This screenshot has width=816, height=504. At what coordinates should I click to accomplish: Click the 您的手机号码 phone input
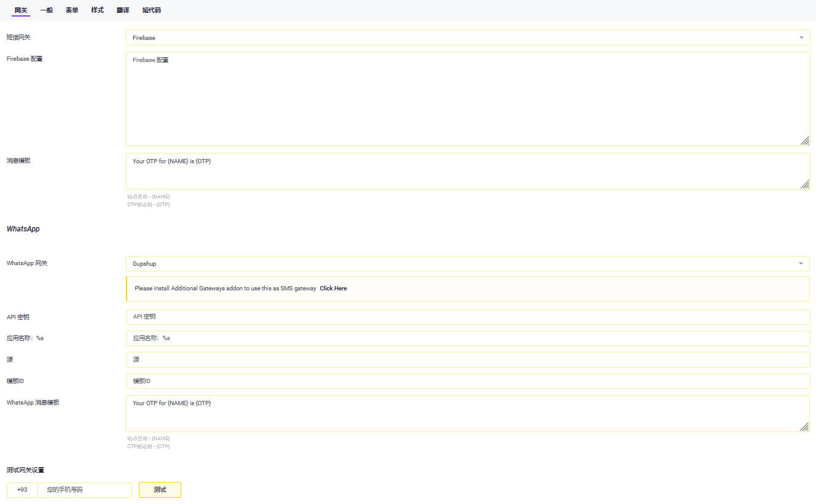pos(85,490)
